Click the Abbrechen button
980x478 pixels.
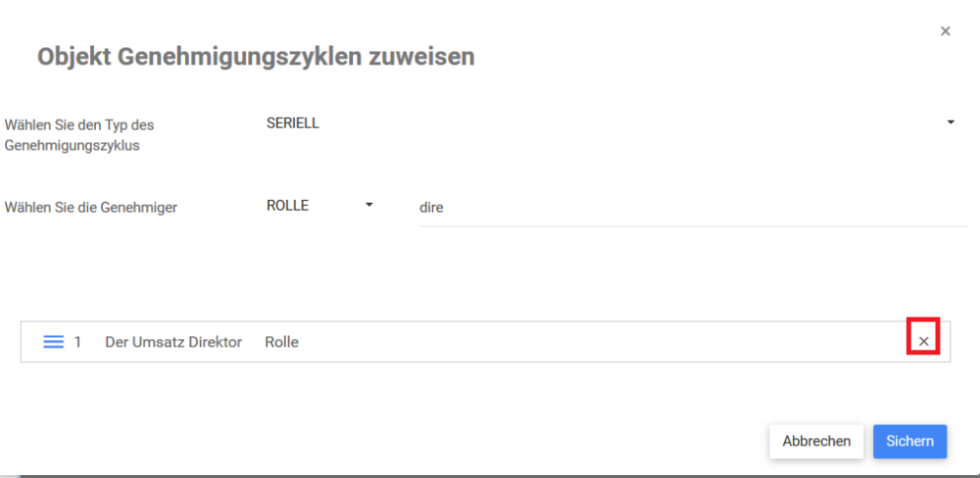[x=816, y=441]
